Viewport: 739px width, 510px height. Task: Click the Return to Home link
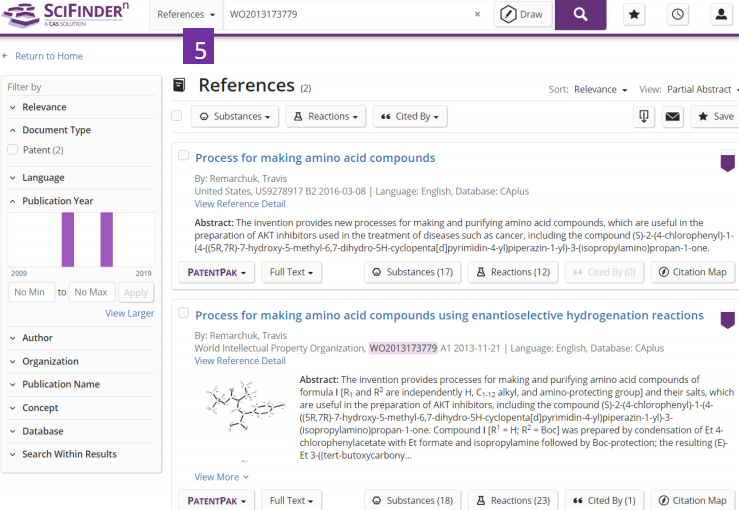click(48, 56)
